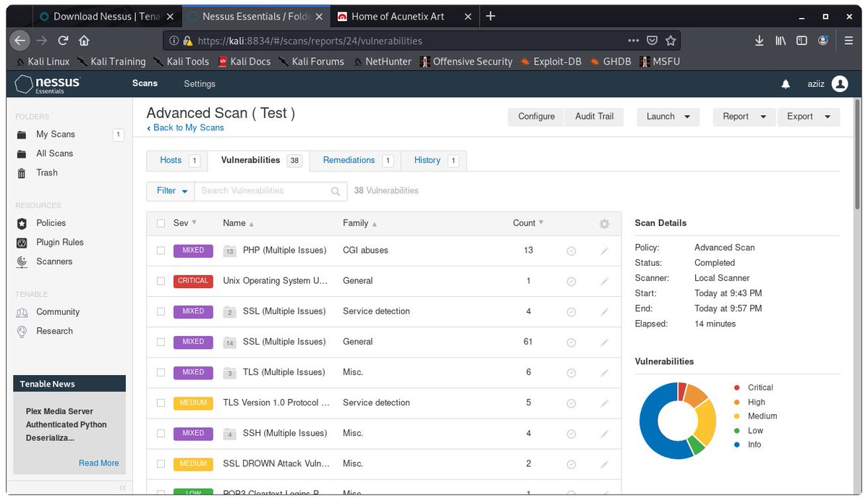868x501 pixels.
Task: Click the Critical red legend swatch
Action: pyautogui.click(x=736, y=388)
